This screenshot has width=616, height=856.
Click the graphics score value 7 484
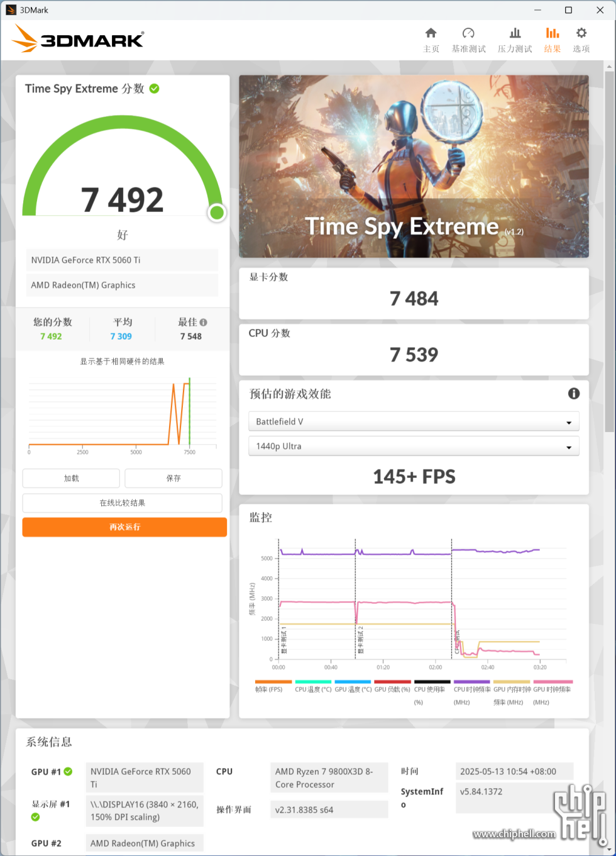[414, 298]
